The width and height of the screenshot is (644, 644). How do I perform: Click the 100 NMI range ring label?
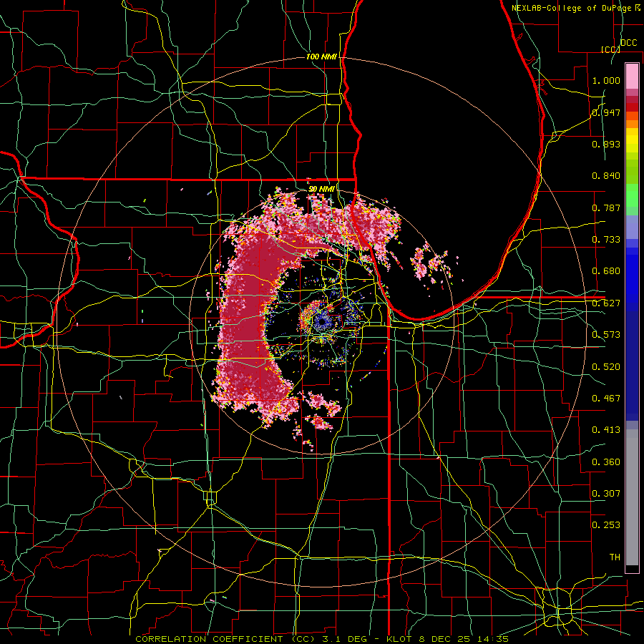tap(321, 57)
